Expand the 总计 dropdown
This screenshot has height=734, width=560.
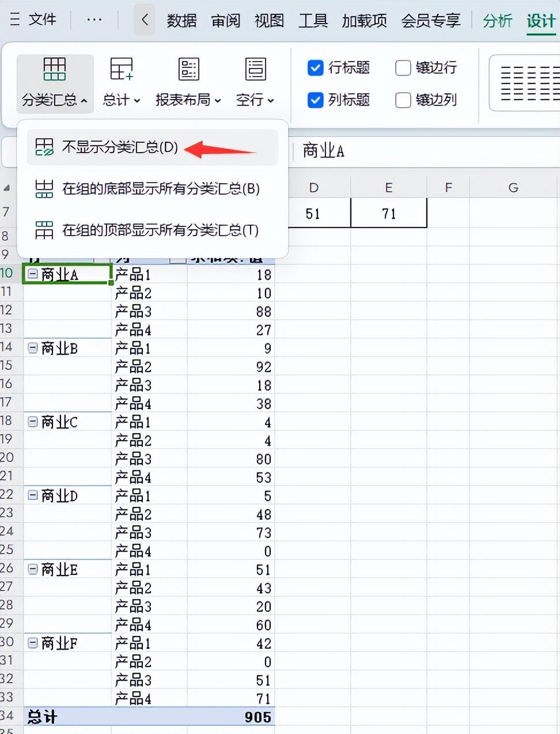point(137,101)
